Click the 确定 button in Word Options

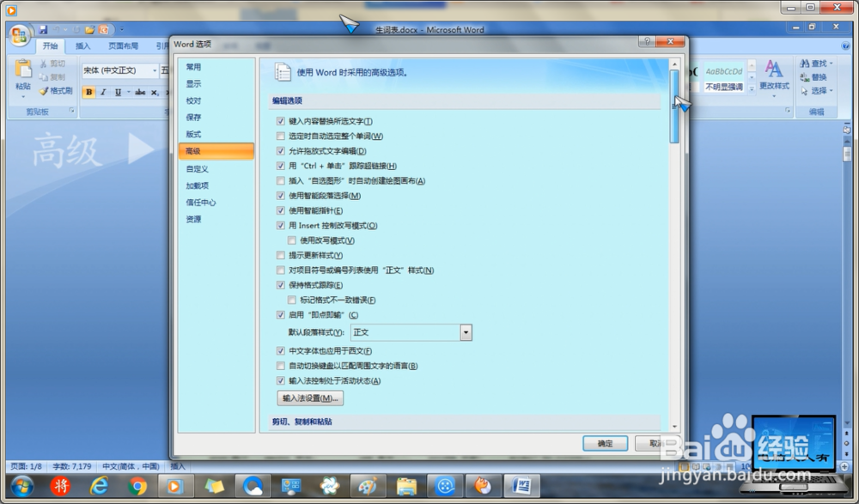(605, 443)
